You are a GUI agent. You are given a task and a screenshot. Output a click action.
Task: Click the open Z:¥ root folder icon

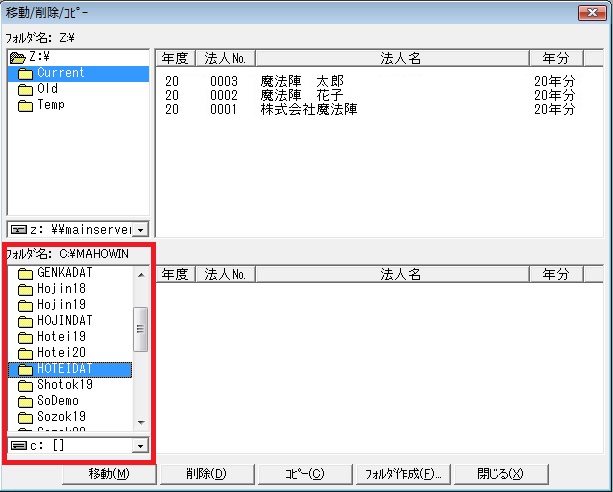click(17, 57)
